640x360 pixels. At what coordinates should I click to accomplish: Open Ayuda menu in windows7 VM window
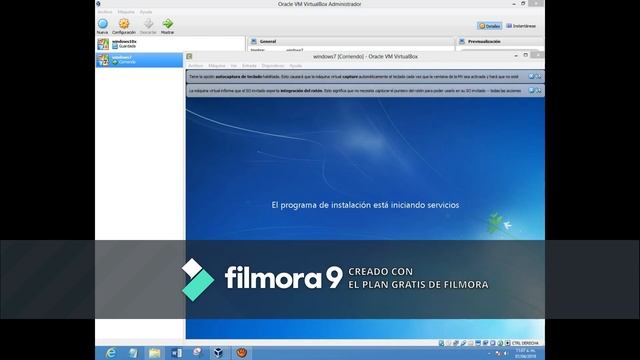(x=296, y=65)
